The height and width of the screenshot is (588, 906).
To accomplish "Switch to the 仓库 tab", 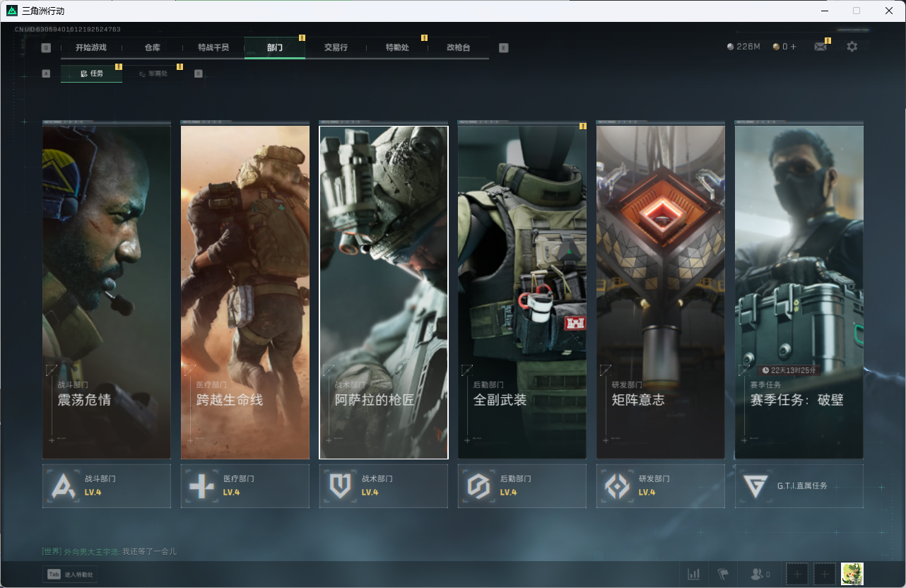I will tap(152, 47).
